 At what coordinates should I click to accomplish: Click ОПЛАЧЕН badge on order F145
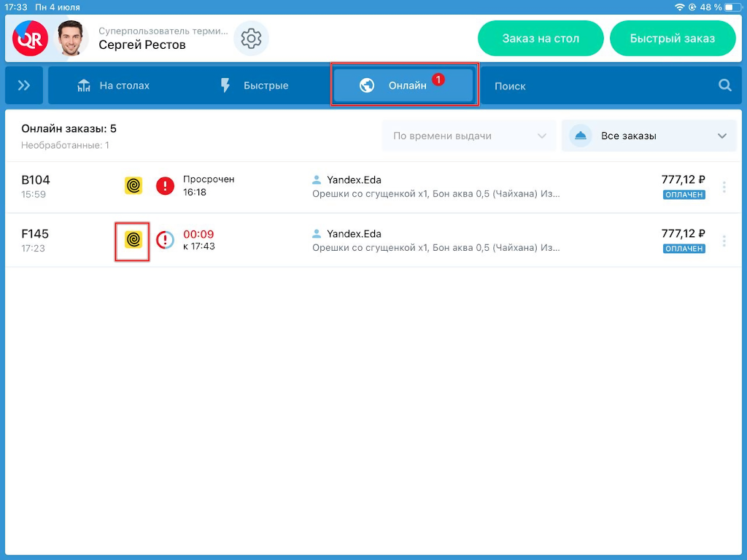point(684,249)
